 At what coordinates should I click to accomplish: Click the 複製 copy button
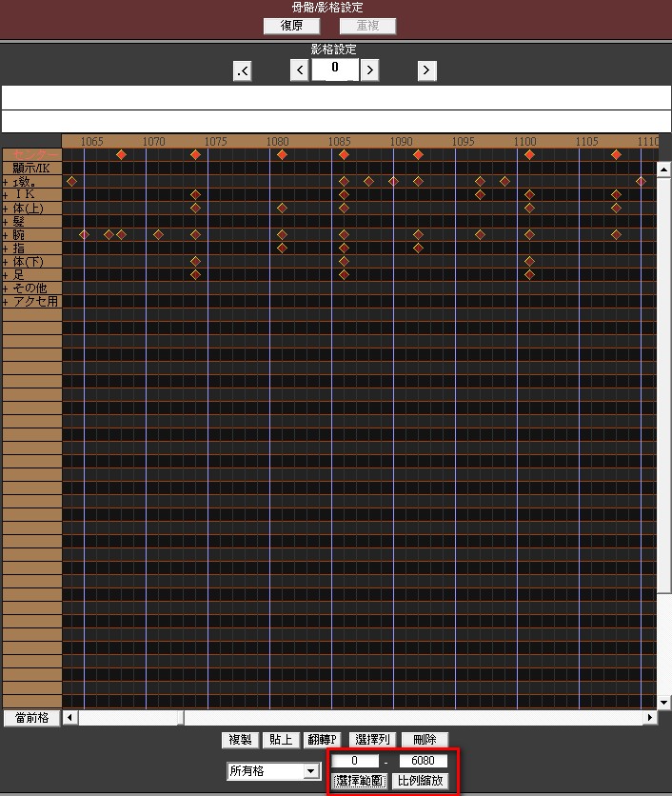[240, 740]
